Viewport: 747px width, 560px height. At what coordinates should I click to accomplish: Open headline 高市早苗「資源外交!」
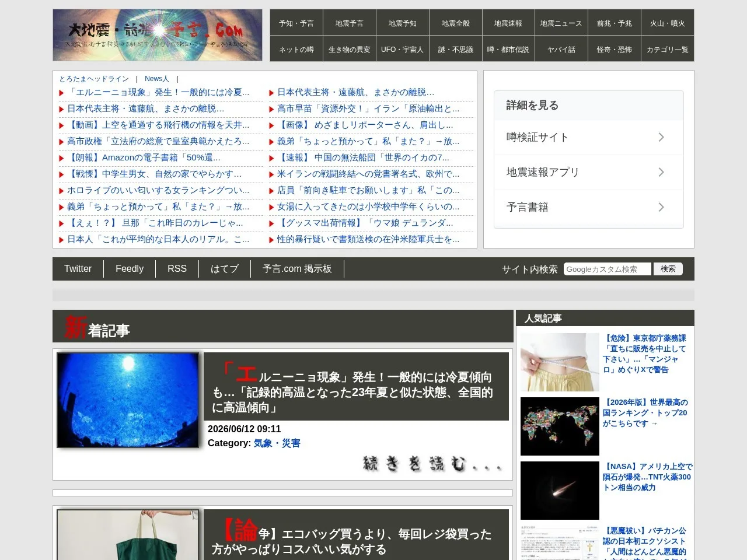point(368,108)
